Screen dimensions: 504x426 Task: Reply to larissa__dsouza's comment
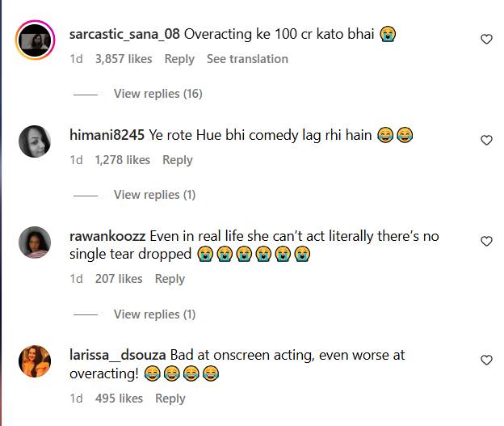[x=170, y=399]
